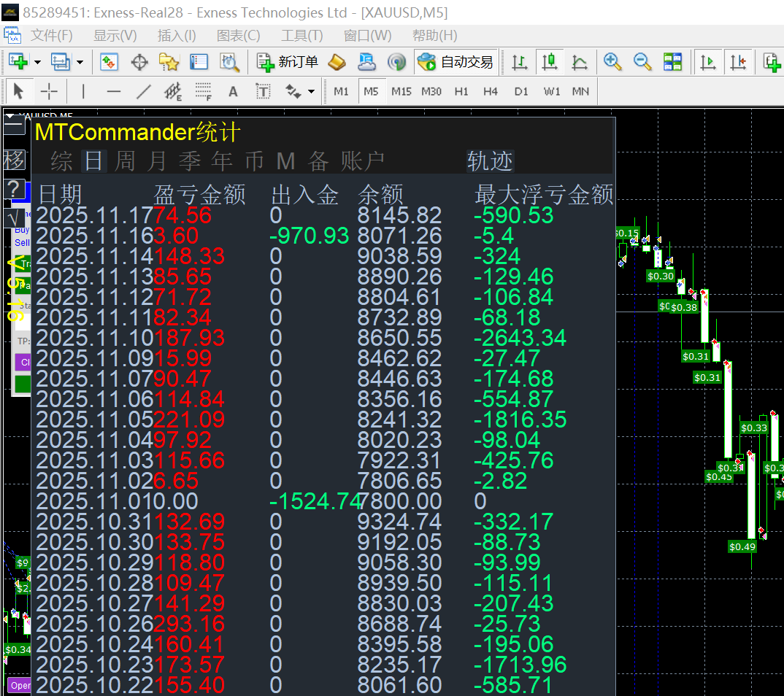Open the 窗口(W) menu
Image resolution: width=784 pixels, height=696 pixels.
[367, 36]
